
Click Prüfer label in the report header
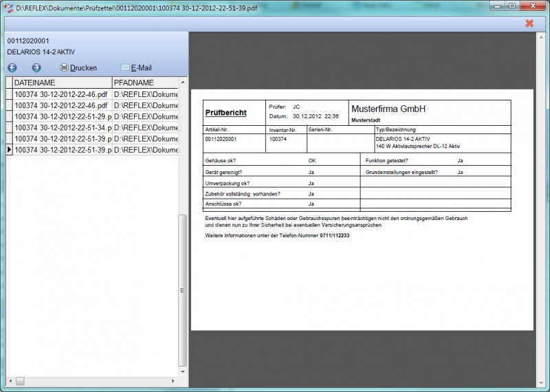pyautogui.click(x=278, y=107)
